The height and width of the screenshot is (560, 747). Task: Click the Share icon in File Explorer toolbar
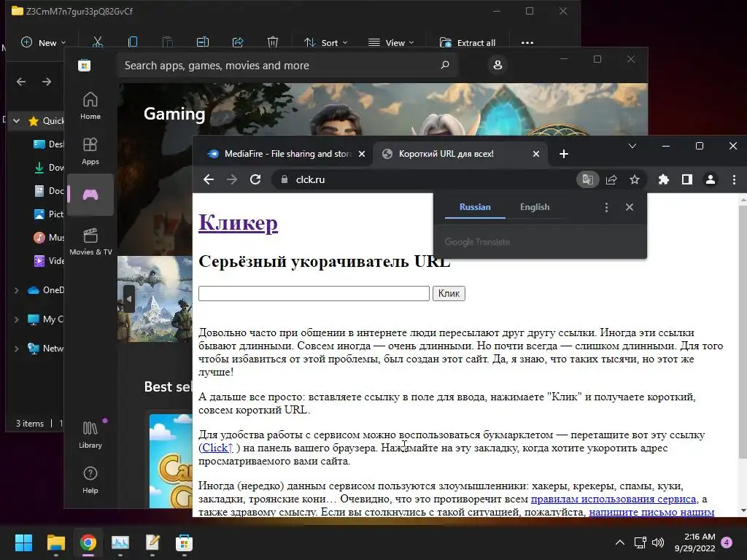click(x=238, y=42)
